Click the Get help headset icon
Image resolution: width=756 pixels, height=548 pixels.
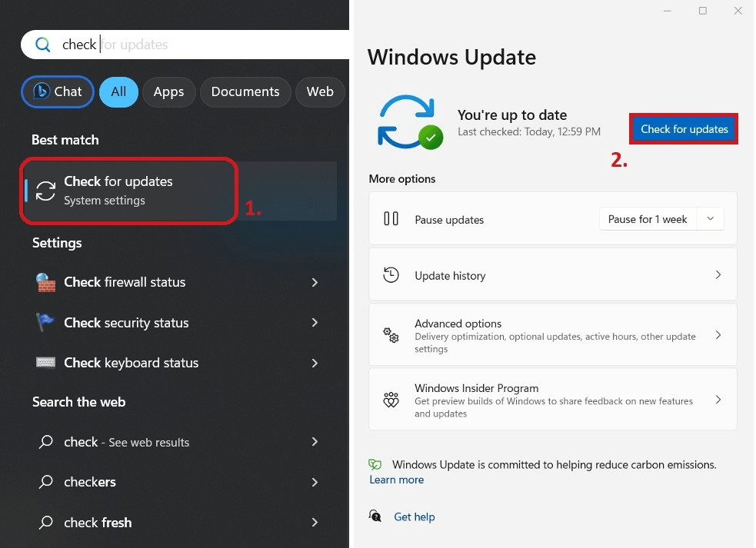(x=375, y=516)
